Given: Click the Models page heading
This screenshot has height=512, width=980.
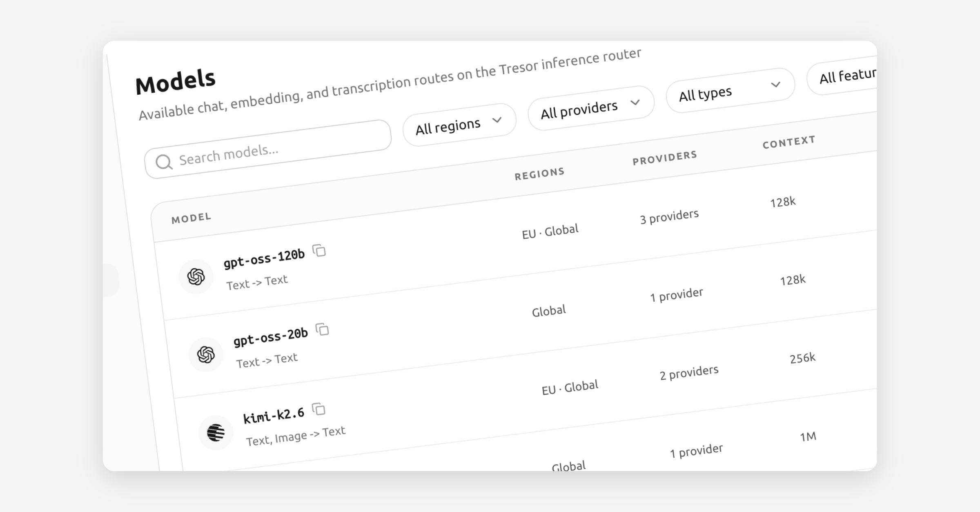Looking at the screenshot, I should tap(175, 81).
